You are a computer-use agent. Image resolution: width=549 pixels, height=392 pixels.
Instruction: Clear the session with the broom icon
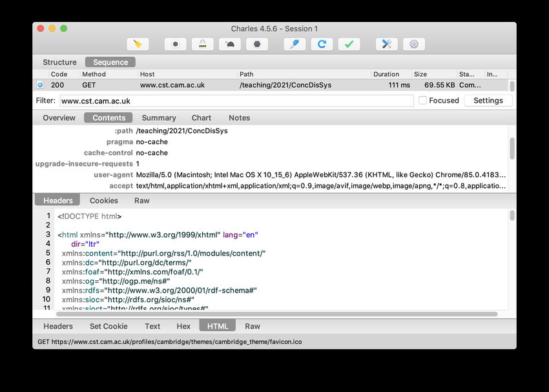coord(138,44)
